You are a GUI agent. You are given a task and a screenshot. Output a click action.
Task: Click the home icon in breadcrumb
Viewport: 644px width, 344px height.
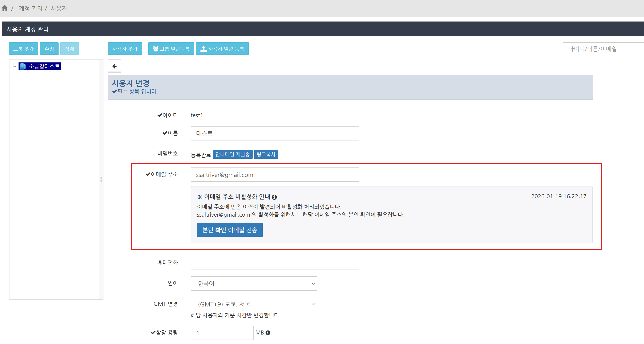click(x=4, y=8)
